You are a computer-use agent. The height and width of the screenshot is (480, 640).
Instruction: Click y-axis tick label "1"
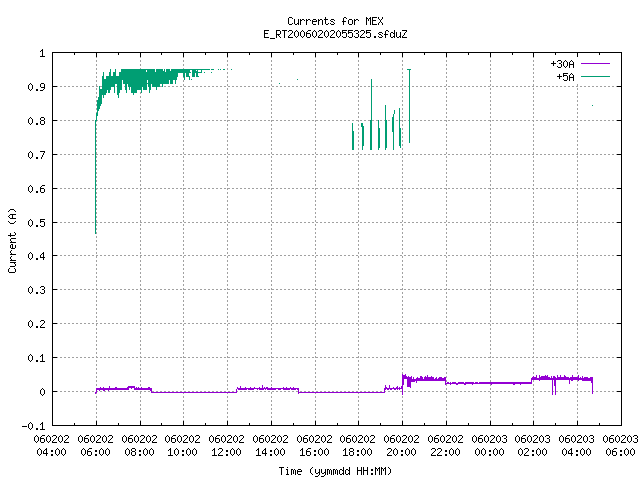[42, 53]
